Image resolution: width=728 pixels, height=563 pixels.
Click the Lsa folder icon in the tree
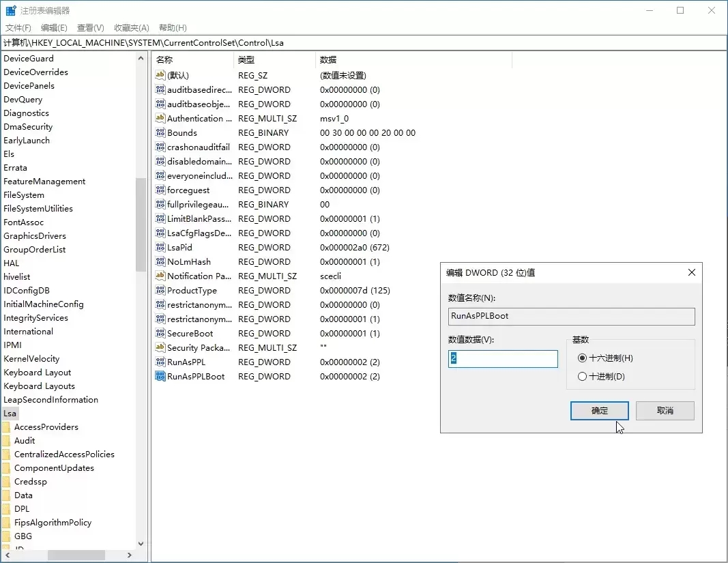pos(10,413)
